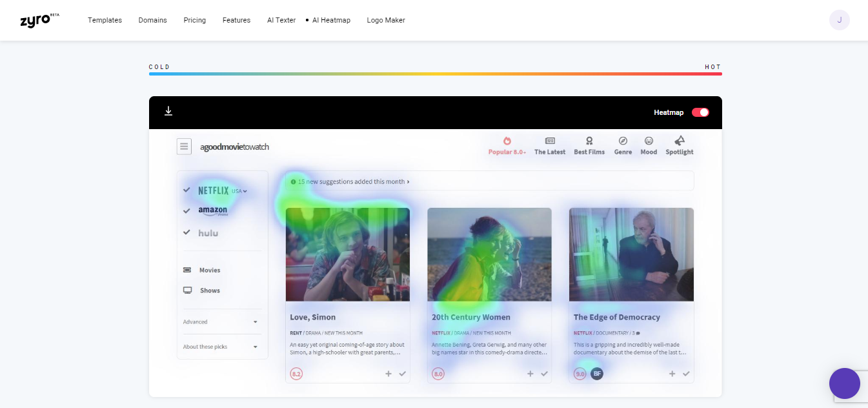Open the user avatar J menu
Image resolution: width=868 pixels, height=408 pixels.
(x=839, y=20)
